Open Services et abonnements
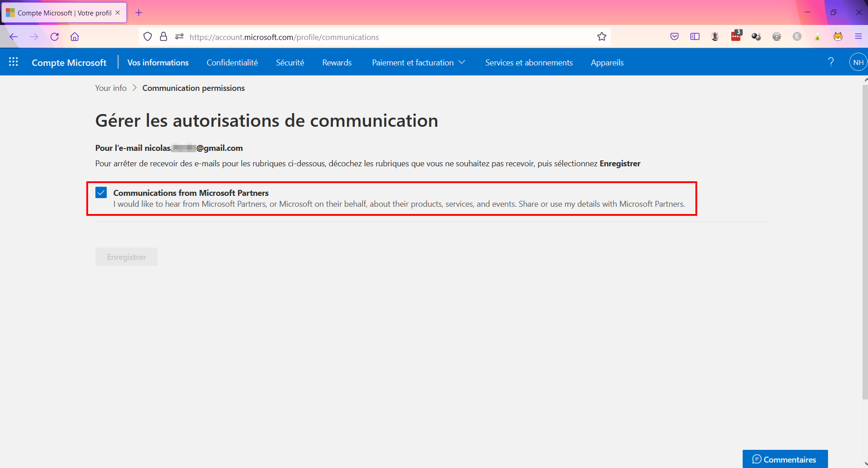Viewport: 868px width, 468px height. 529,63
